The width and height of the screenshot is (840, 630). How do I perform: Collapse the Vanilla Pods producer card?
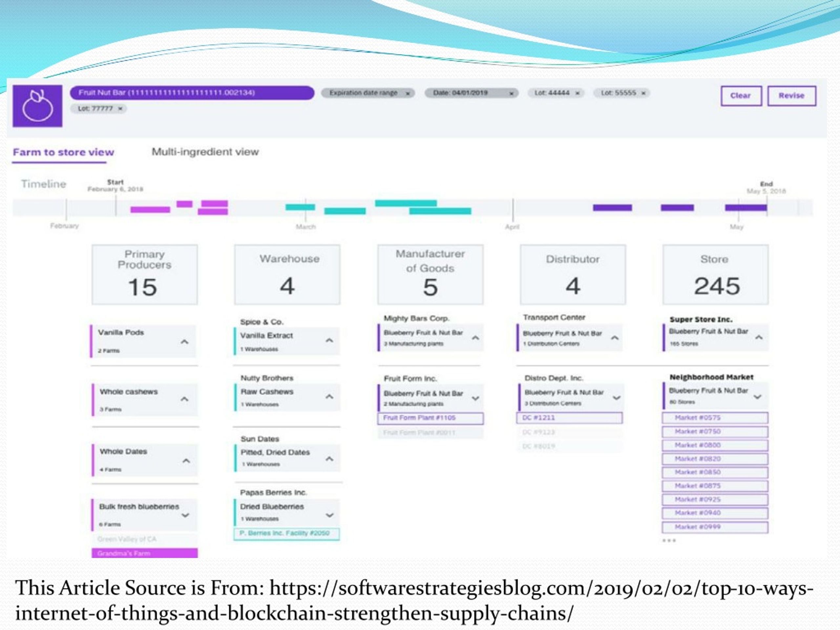pyautogui.click(x=184, y=342)
